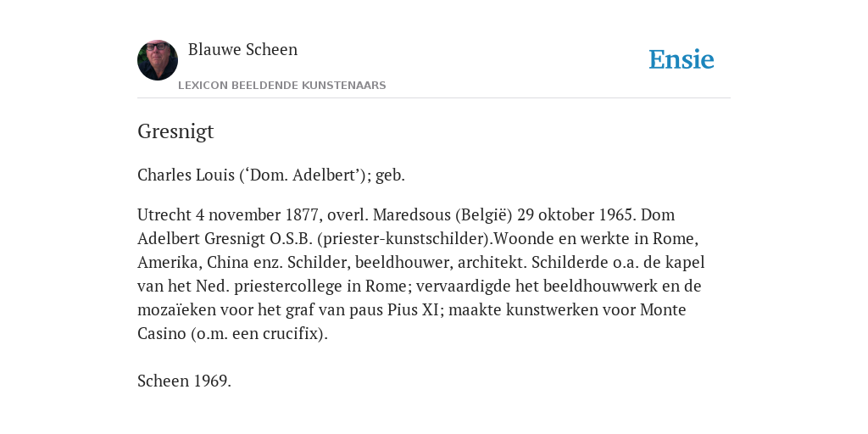Click the Scheen 1969 source line
This screenshot has height=434, width=868.
coord(184,381)
